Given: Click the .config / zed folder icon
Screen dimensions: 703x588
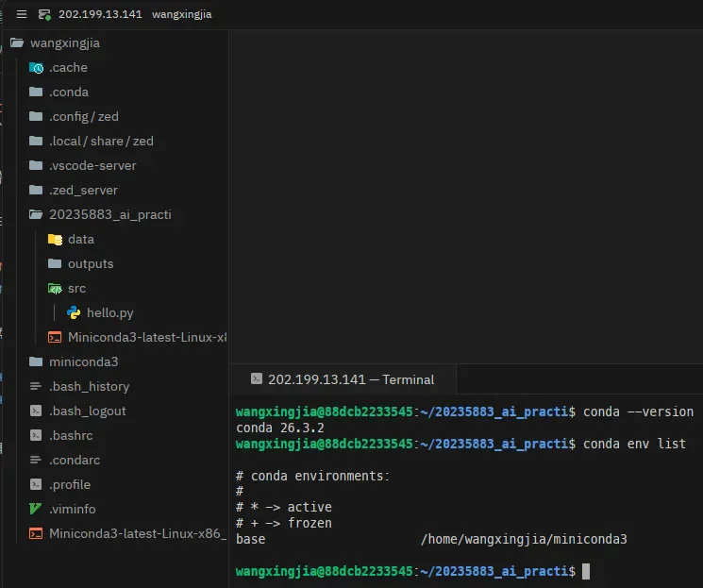Looking at the screenshot, I should [36, 117].
